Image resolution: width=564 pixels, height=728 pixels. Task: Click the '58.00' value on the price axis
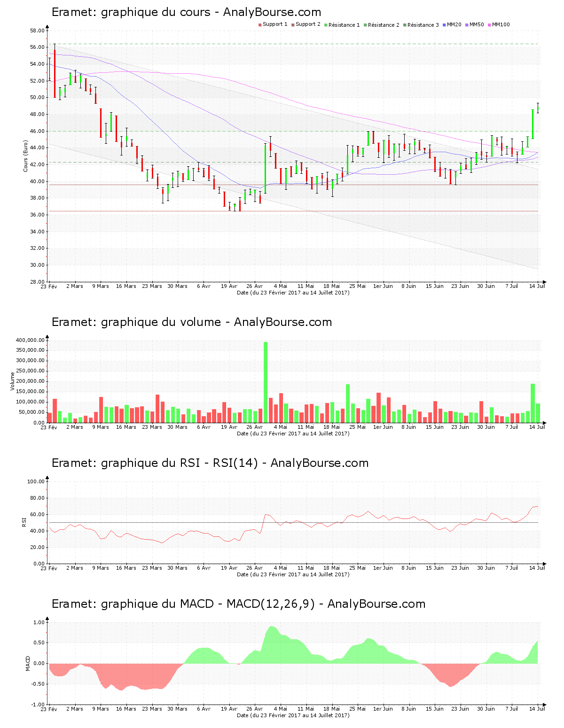click(37, 31)
